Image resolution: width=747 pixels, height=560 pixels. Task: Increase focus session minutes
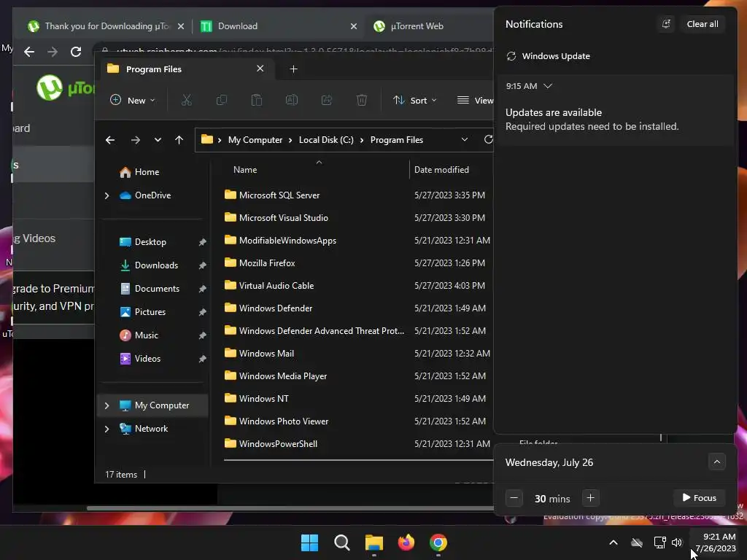[x=590, y=498]
